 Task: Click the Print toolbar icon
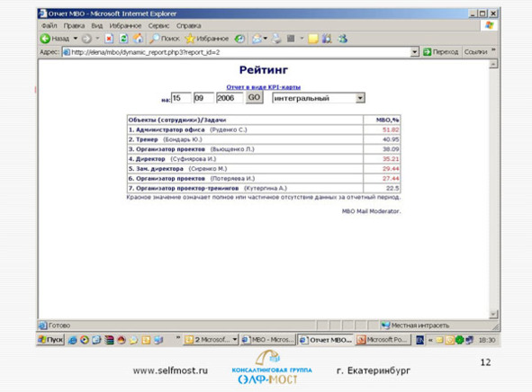coord(276,39)
